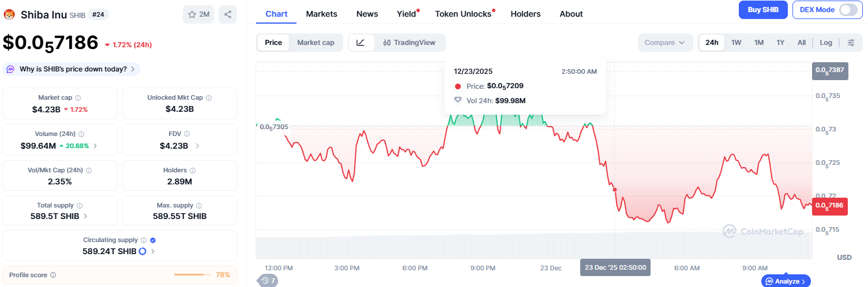
Task: Toggle the DEX Mode switch
Action: (x=848, y=10)
